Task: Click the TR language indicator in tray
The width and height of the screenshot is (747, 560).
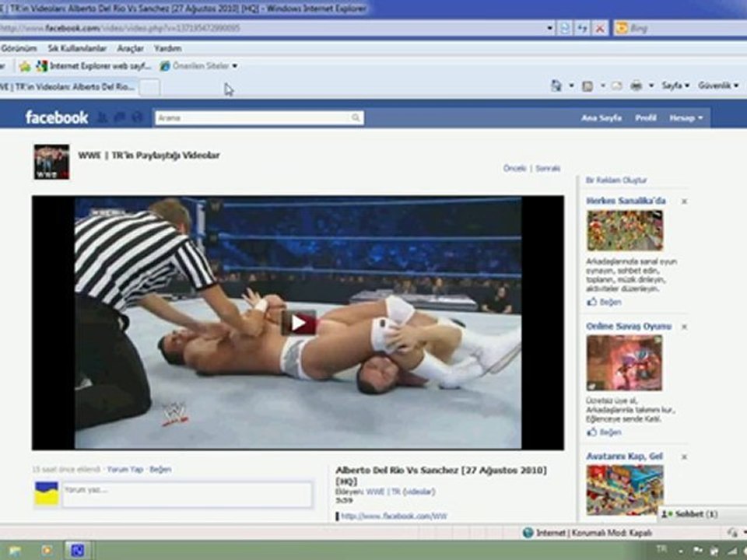Action: click(x=661, y=550)
